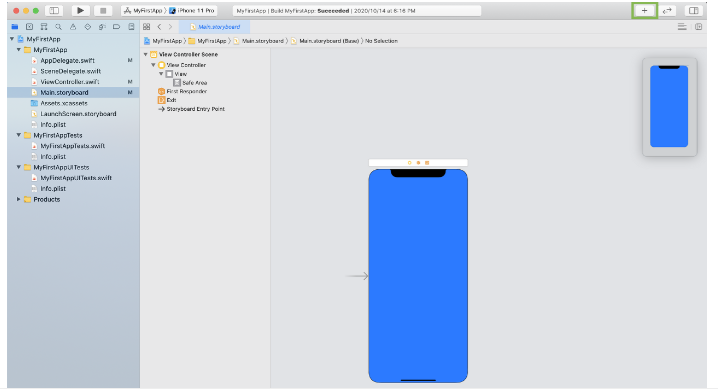Select the MyFirstAppTests folder row
Screen dimensions: 718x391
[x=73, y=135]
